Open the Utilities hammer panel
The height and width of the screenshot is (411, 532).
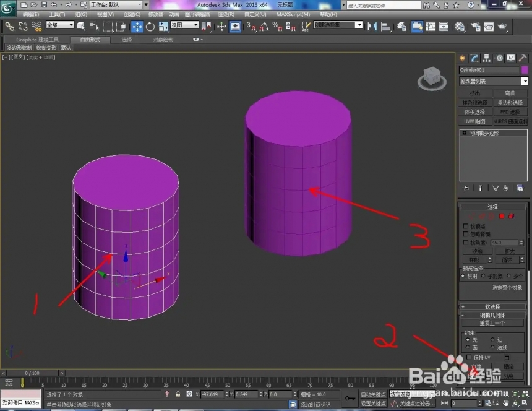coord(523,58)
